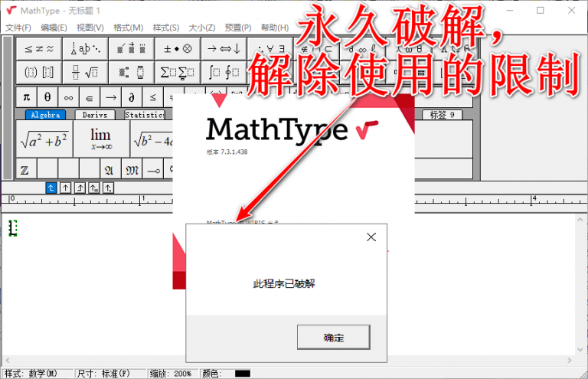Open the 帮助(H) menu
The height and width of the screenshot is (379, 588).
point(275,28)
